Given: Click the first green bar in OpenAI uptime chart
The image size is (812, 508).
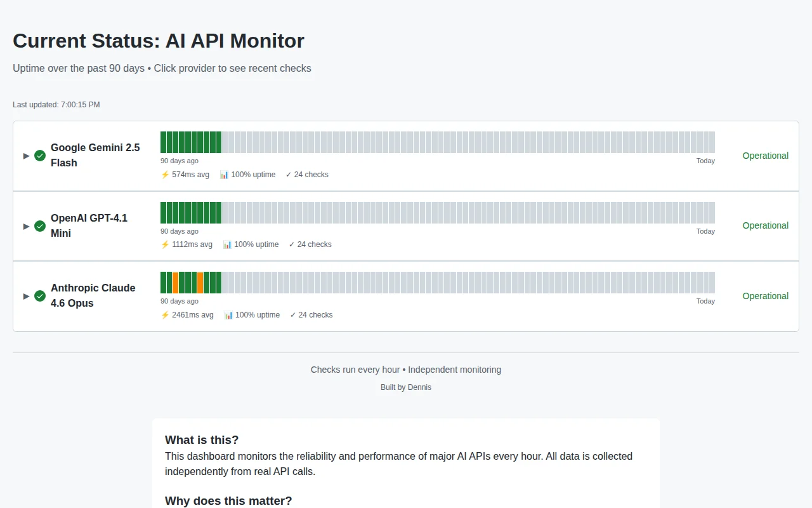Looking at the screenshot, I should (x=163, y=213).
